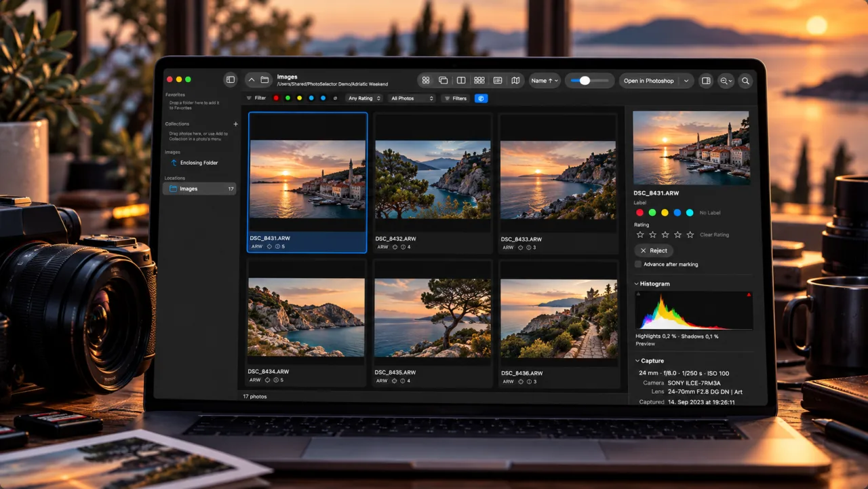Filter by red label in filter bar

[276, 98]
